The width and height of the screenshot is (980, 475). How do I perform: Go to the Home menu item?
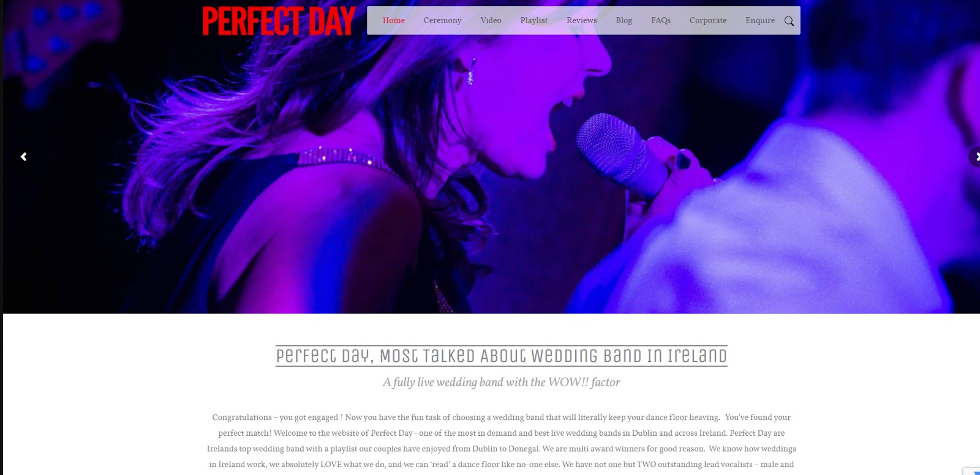(394, 20)
